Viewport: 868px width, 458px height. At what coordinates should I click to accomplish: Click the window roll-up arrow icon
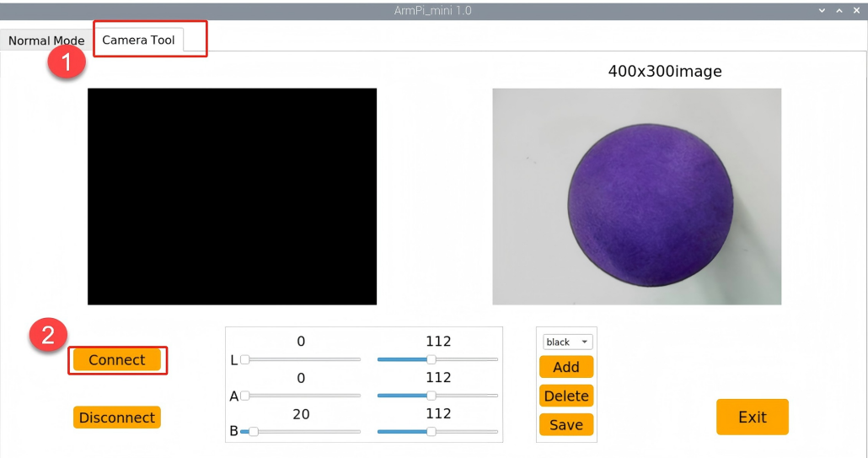822,10
